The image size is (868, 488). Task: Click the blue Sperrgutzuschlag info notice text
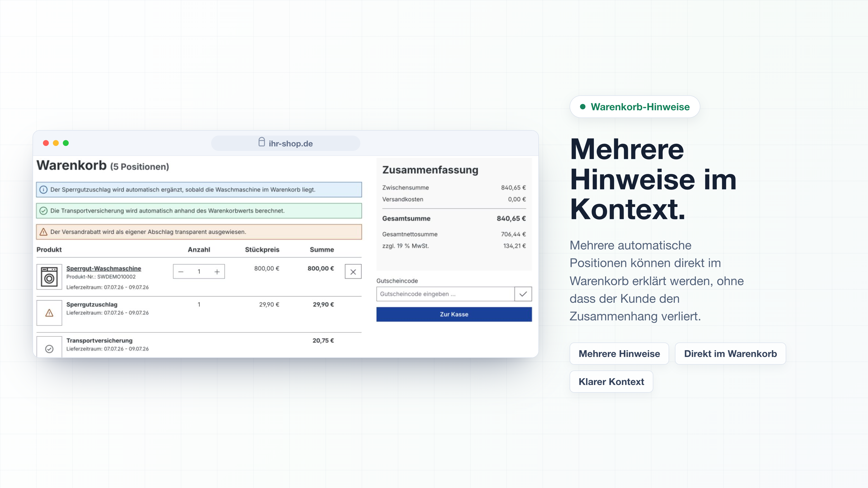[x=183, y=190]
